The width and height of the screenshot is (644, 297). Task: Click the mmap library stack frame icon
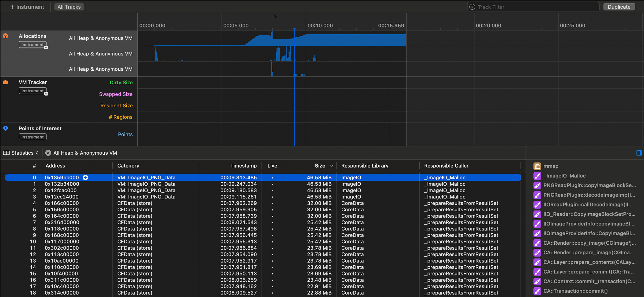tap(537, 166)
